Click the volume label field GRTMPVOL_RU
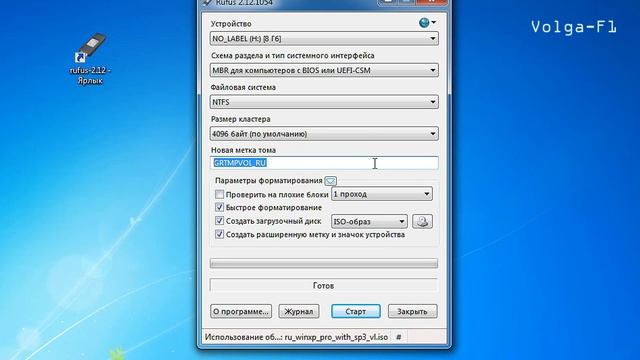The width and height of the screenshot is (640, 360). 324,163
